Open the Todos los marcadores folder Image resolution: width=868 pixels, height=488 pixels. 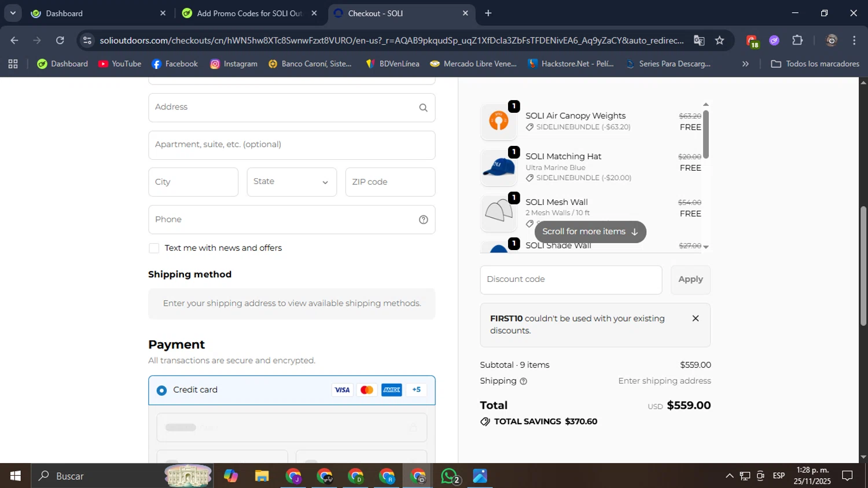point(815,64)
